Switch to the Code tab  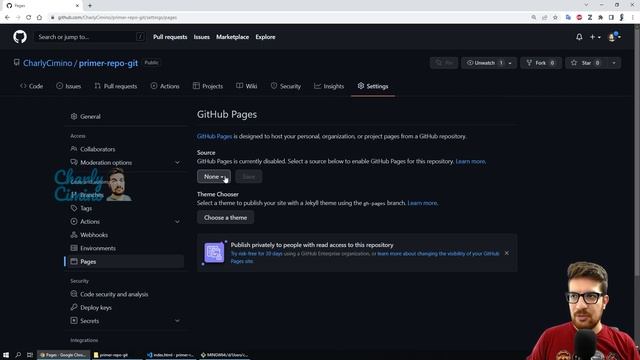pos(31,86)
